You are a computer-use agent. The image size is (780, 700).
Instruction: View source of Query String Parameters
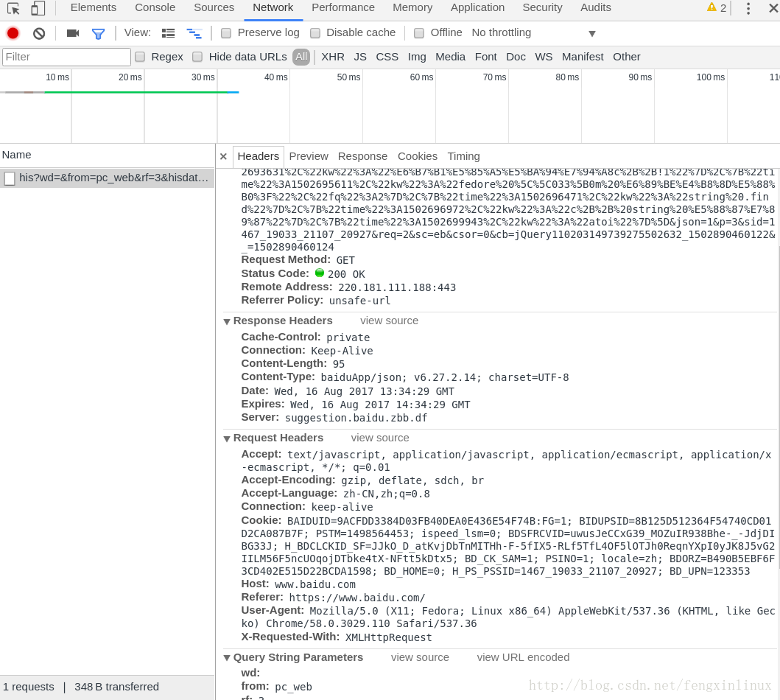pyautogui.click(x=420, y=657)
